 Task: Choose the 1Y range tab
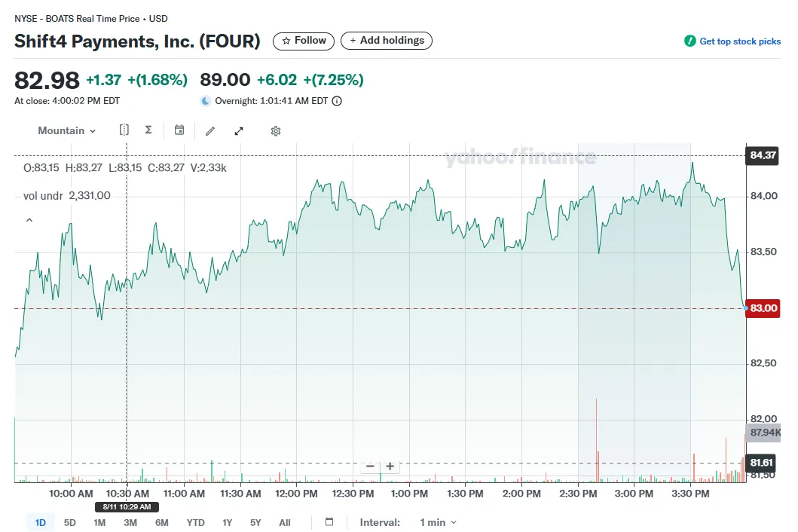point(227,522)
